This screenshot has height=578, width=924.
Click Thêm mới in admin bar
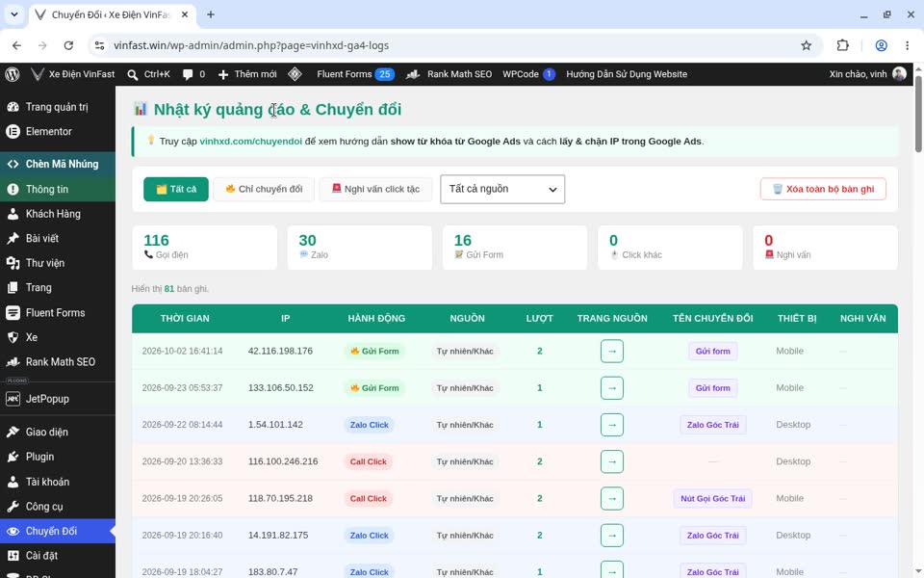point(247,74)
